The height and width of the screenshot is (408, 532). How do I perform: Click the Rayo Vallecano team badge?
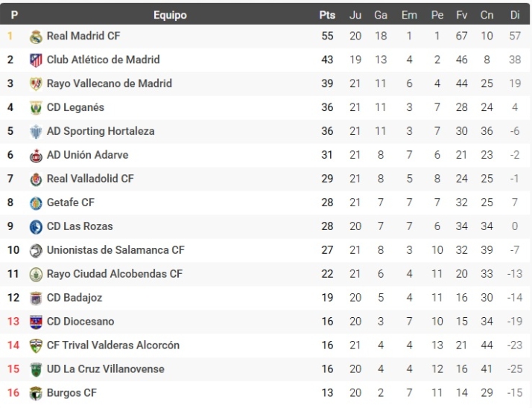pyautogui.click(x=37, y=84)
